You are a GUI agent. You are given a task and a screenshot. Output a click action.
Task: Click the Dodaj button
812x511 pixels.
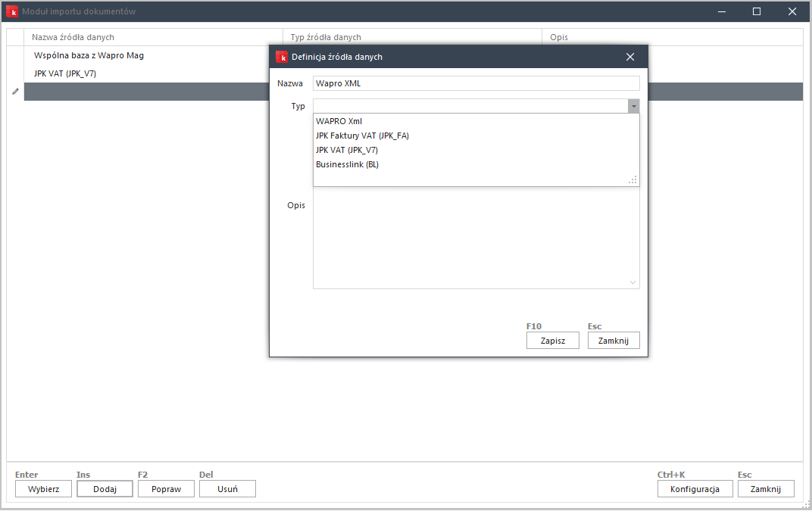coord(105,489)
